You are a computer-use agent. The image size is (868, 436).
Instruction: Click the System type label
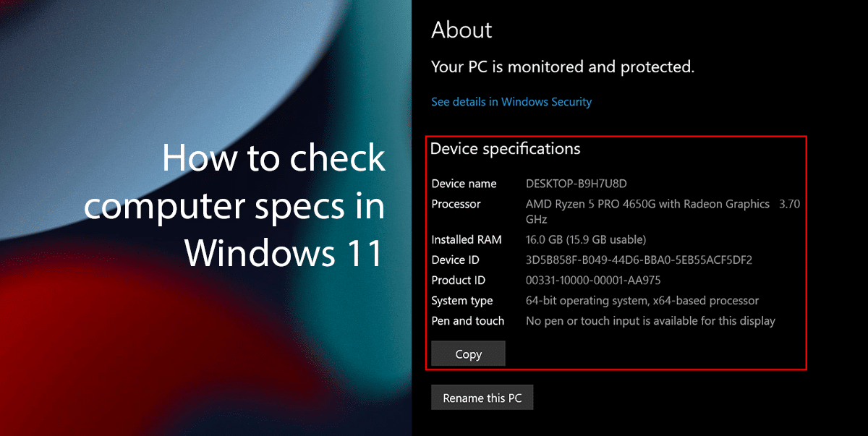461,300
